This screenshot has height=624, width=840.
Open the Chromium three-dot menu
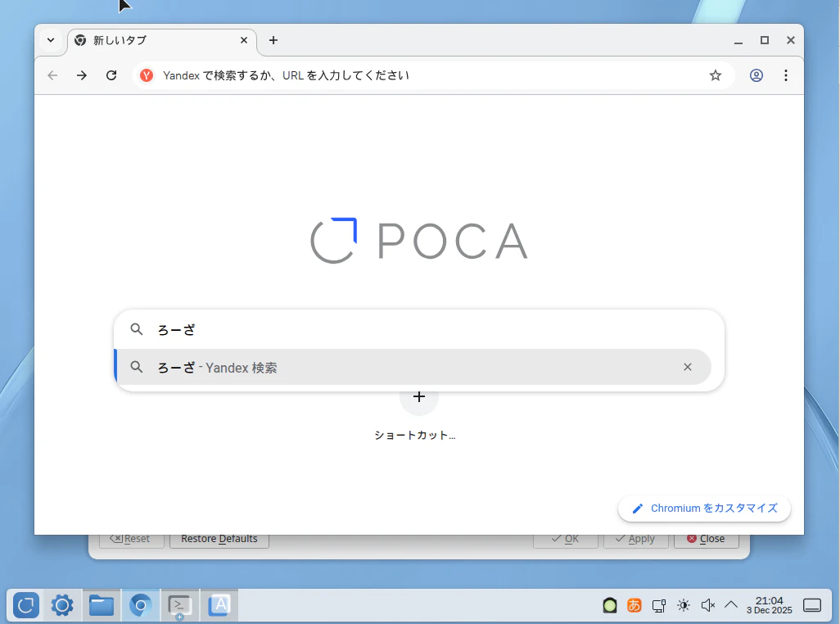(786, 75)
